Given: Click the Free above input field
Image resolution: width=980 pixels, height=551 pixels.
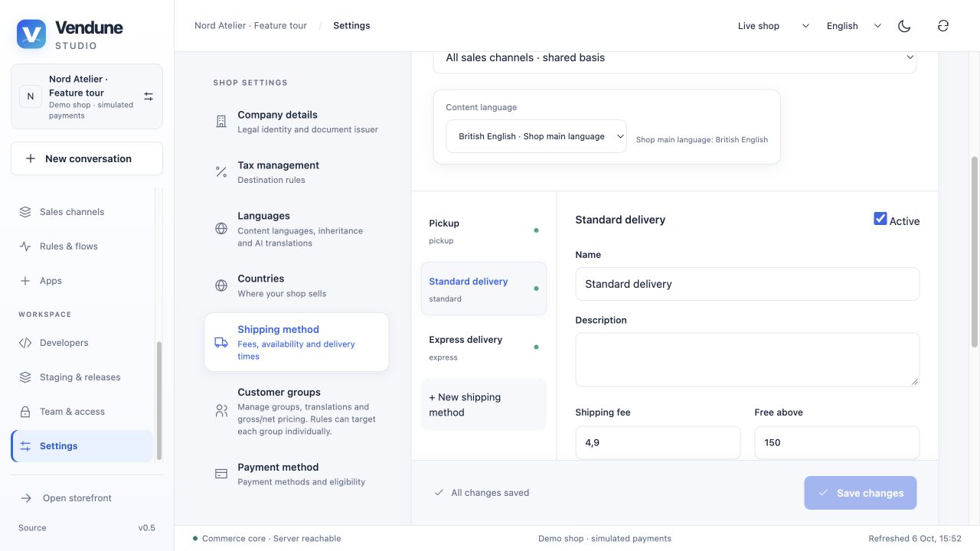Looking at the screenshot, I should [837, 442].
